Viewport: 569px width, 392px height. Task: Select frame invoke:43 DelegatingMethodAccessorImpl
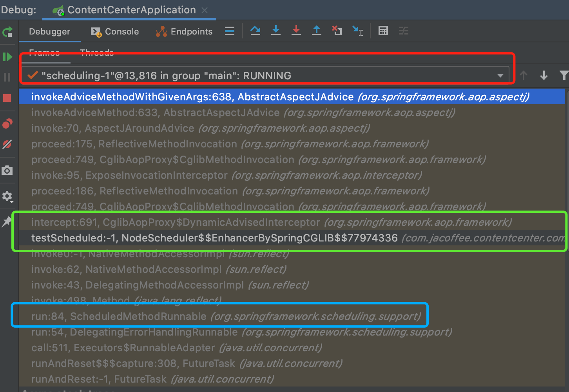[292, 285]
